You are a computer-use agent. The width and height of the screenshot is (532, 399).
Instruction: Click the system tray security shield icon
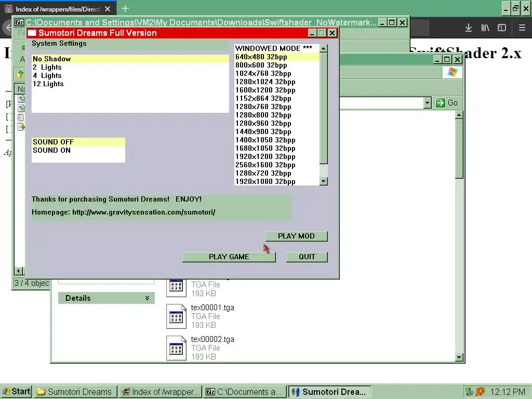coord(481,392)
